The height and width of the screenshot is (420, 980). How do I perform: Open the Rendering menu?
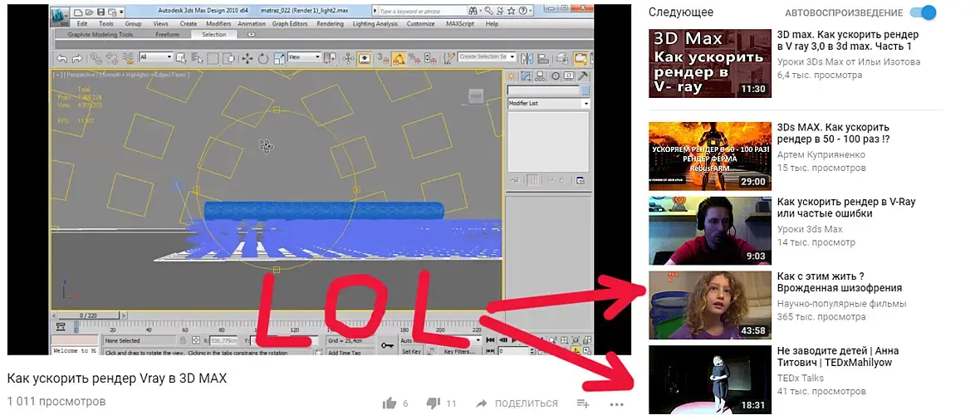[330, 24]
